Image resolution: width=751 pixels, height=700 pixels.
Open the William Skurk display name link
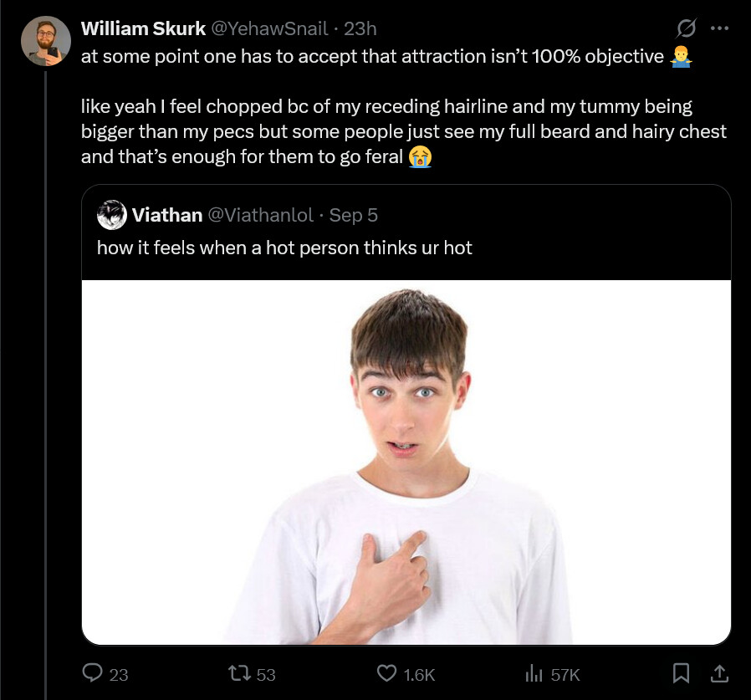[143, 28]
